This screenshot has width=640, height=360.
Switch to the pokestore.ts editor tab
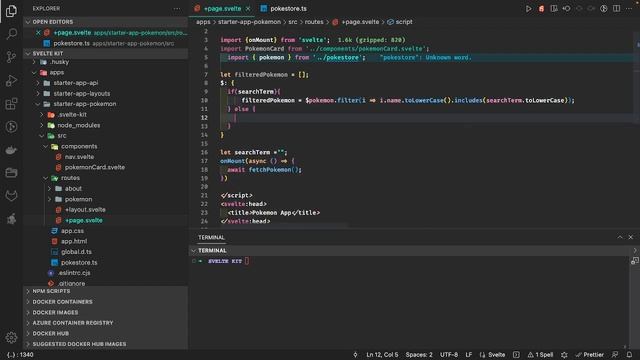284,9
